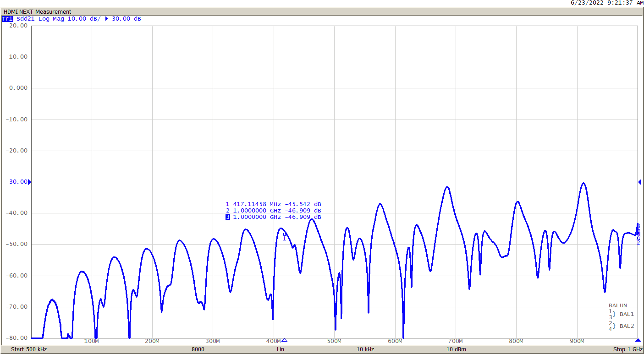Image resolution: width=644 pixels, height=354 pixels.
Task: Click the 700M x-axis label
Action: click(x=455, y=342)
